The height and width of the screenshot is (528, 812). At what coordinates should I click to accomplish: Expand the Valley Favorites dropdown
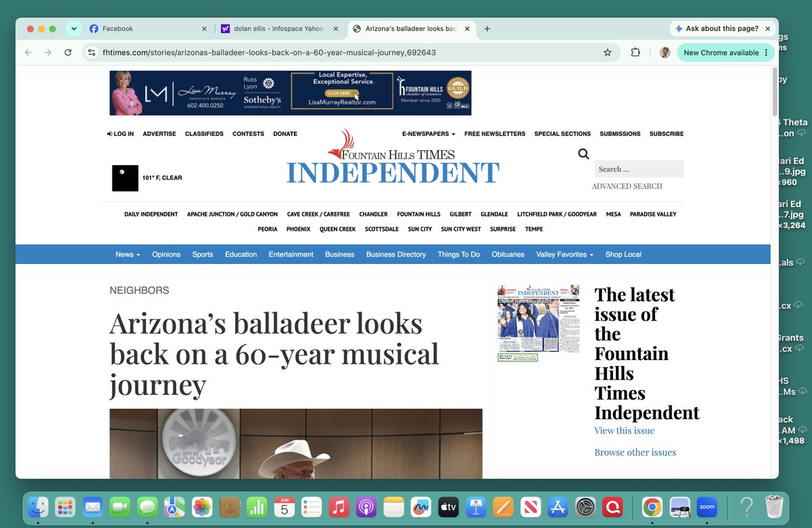564,255
